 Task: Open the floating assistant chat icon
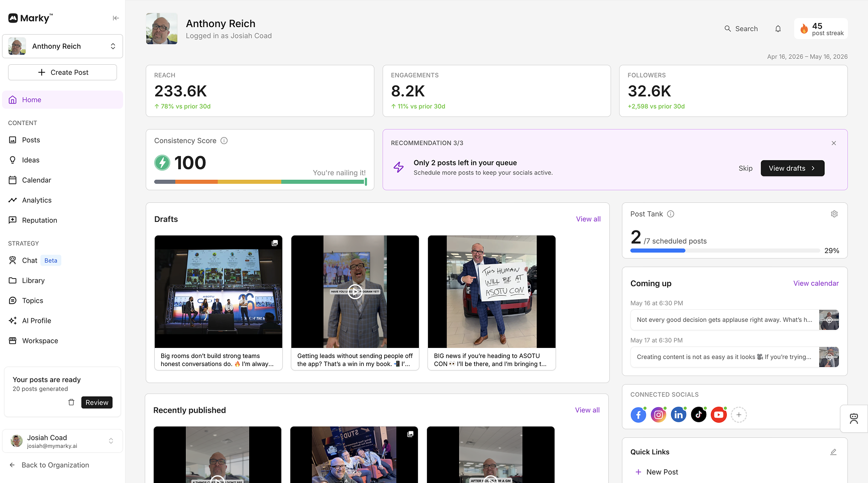click(x=853, y=419)
